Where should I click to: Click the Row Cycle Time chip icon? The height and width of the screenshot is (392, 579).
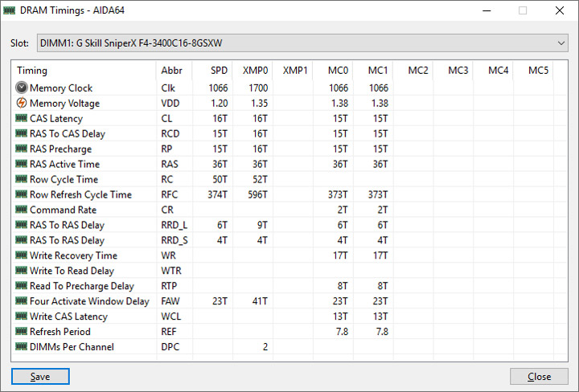coord(22,179)
